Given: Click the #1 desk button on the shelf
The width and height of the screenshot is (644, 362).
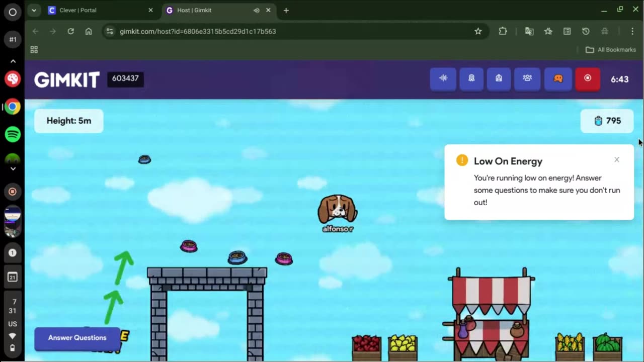Looking at the screenshot, I should coord(13,39).
